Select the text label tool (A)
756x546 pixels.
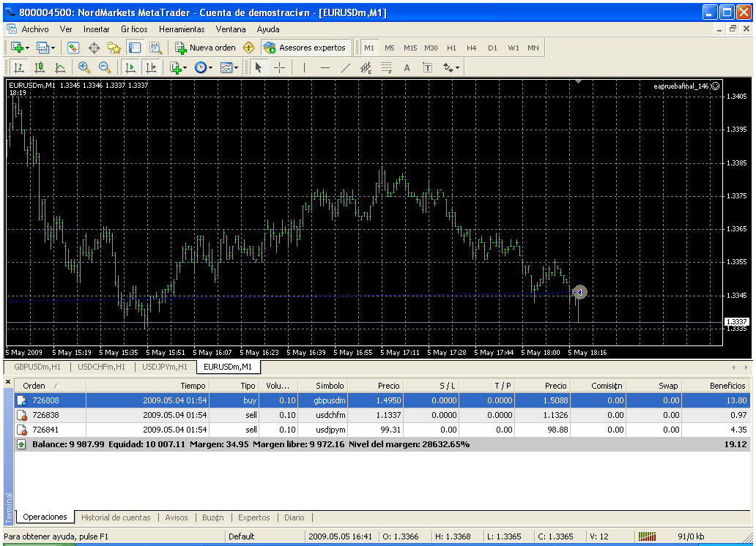point(407,67)
